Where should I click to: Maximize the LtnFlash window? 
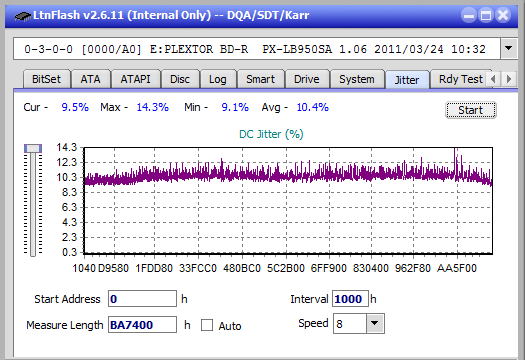486,15
